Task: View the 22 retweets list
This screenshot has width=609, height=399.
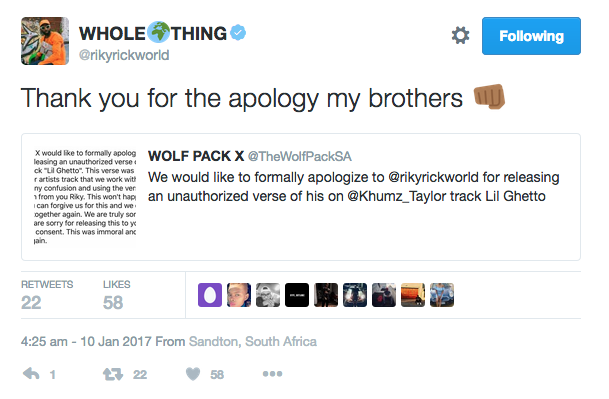Action: [47, 295]
